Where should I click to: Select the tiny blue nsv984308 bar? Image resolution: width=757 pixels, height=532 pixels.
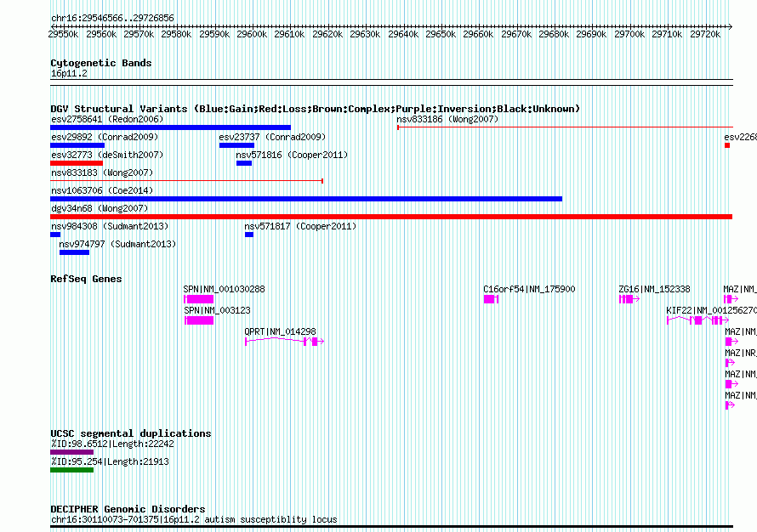55,235
